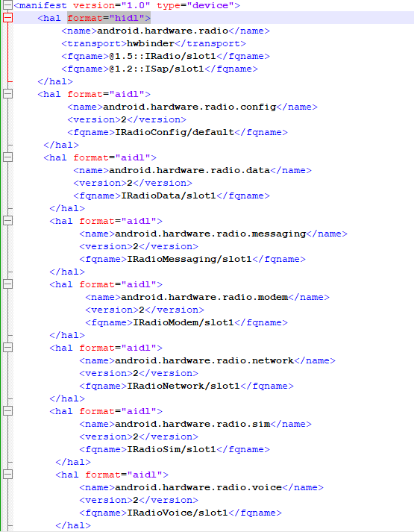Collapse the radio.network hal fold marker

click(7, 348)
